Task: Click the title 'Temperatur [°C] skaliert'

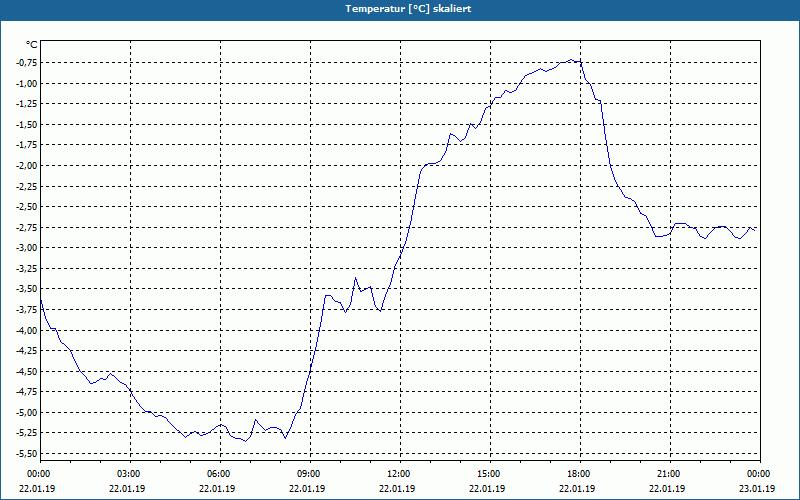Action: click(408, 9)
